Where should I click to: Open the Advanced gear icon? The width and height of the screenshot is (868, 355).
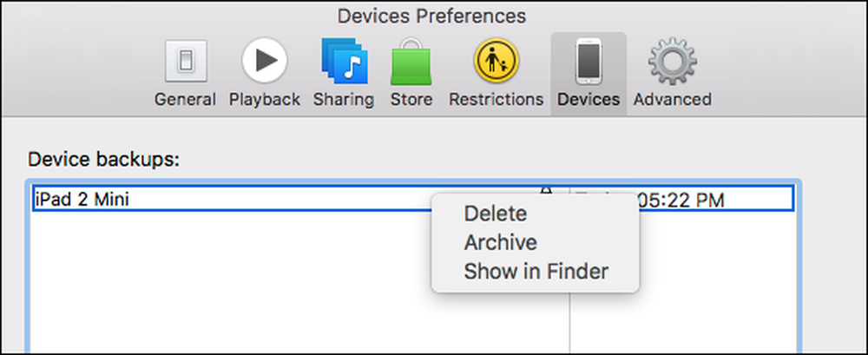672,61
